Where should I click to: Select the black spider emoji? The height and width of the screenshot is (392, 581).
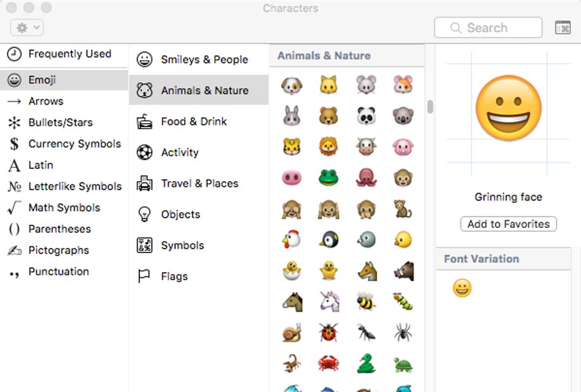click(403, 332)
